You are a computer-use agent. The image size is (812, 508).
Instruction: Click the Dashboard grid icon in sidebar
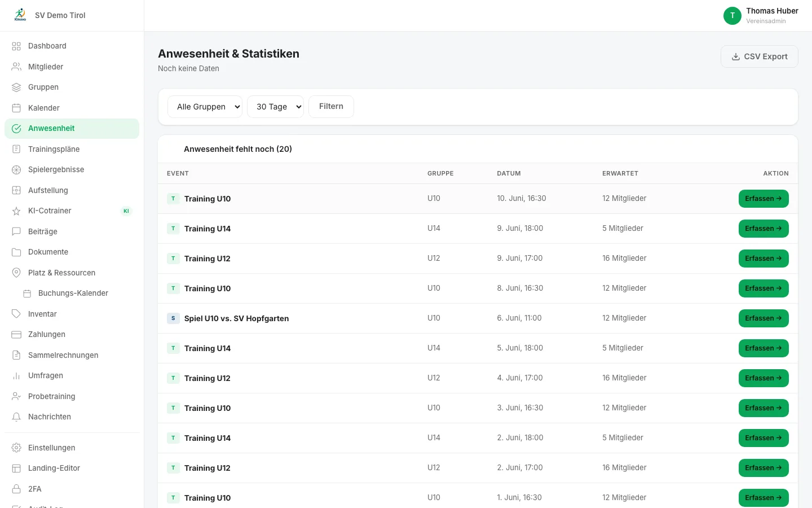[x=16, y=46]
